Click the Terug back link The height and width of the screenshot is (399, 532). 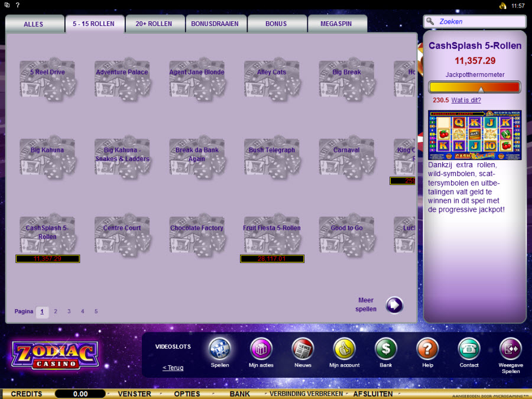[x=173, y=368]
